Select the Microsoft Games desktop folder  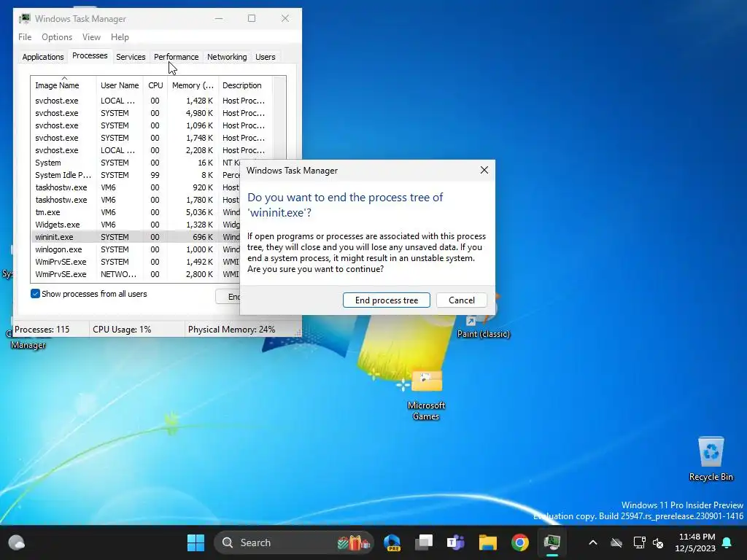(426, 395)
